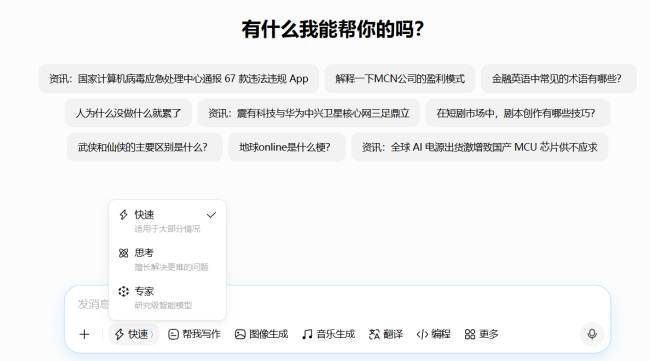Open 翻译 translation tool

pos(386,334)
